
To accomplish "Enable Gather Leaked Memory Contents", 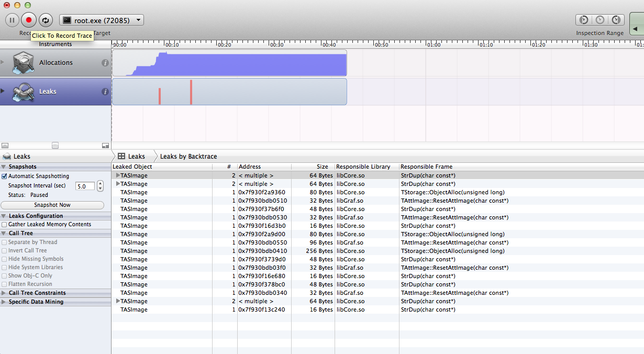I will (5, 225).
